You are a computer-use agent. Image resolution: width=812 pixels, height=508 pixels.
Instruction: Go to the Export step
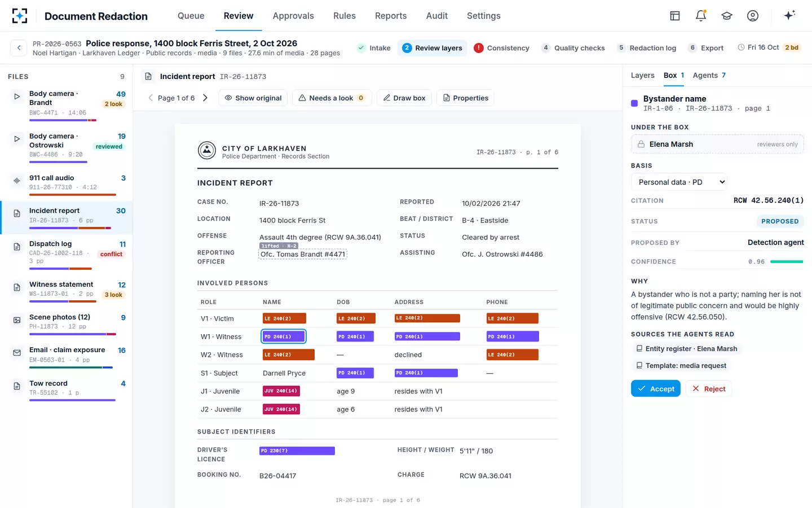pyautogui.click(x=706, y=48)
